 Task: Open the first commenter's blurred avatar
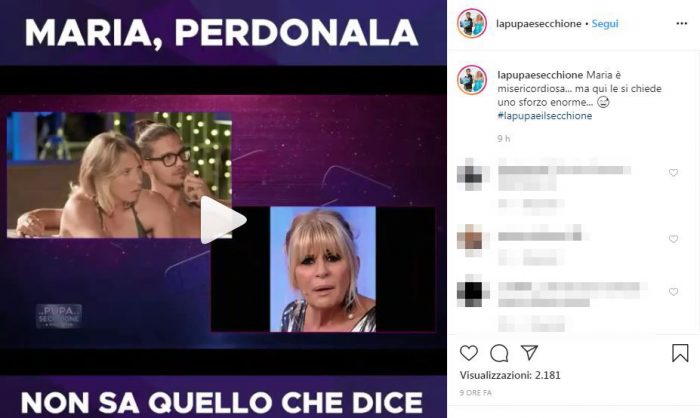pos(472,175)
